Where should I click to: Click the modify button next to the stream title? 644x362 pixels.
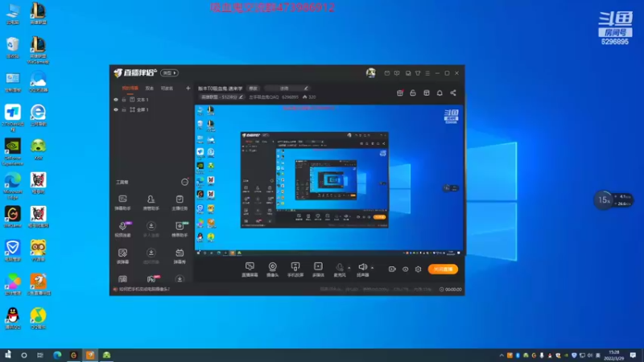(253, 88)
